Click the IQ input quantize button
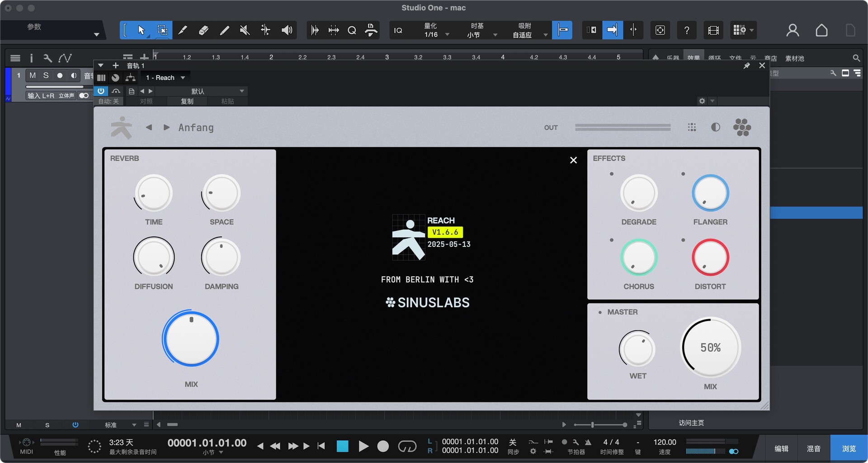The image size is (868, 463). coord(398,30)
